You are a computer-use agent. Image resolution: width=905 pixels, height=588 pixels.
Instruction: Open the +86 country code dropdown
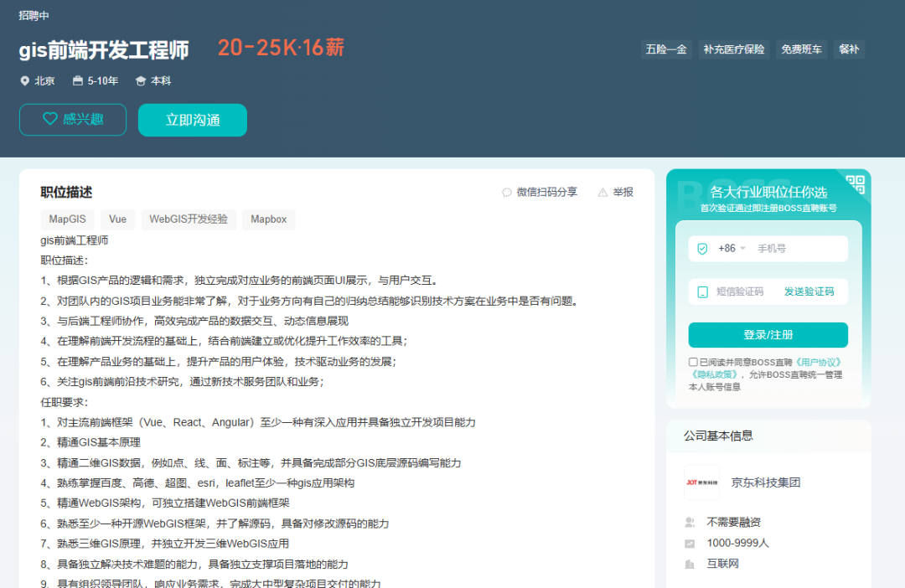pos(732,249)
